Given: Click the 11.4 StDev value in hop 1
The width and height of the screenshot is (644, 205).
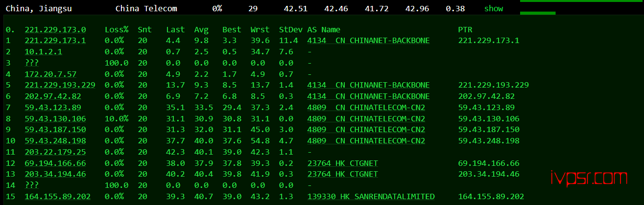Looking at the screenshot, I should tap(288, 41).
